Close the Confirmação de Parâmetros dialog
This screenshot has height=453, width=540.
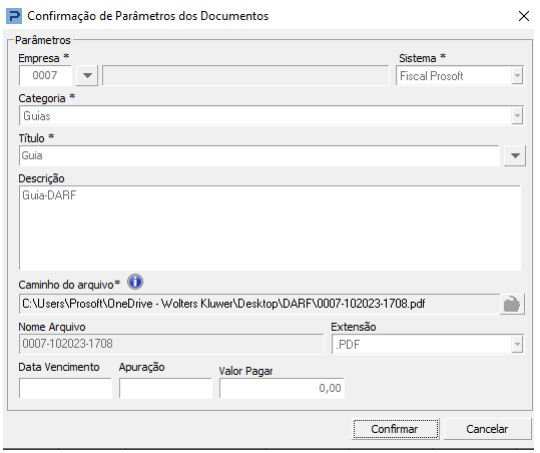tap(524, 16)
